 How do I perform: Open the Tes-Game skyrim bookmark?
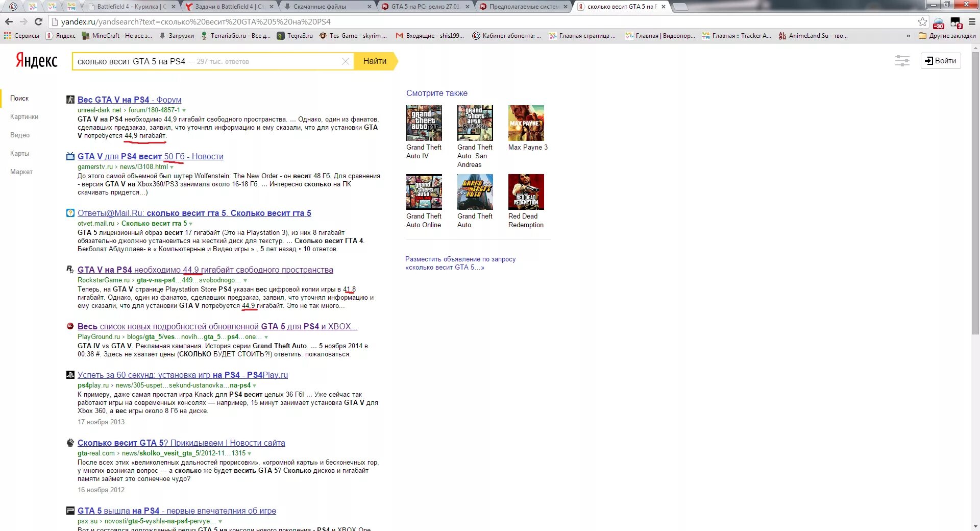pos(353,36)
